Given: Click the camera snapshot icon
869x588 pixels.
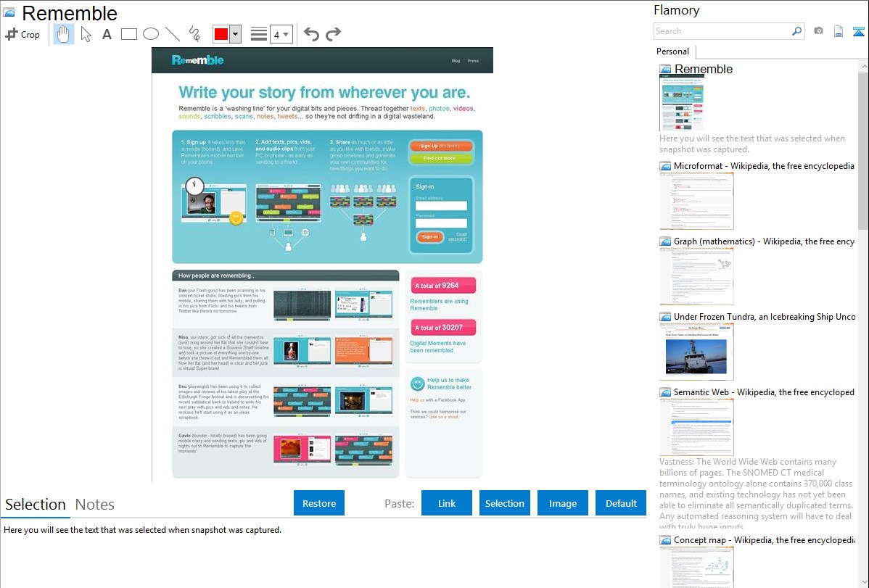Looking at the screenshot, I should (818, 31).
